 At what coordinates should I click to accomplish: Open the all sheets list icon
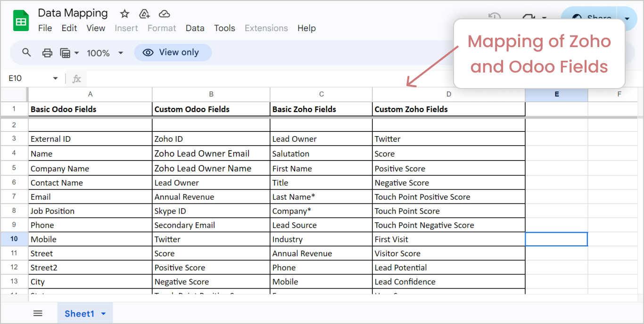click(x=38, y=313)
